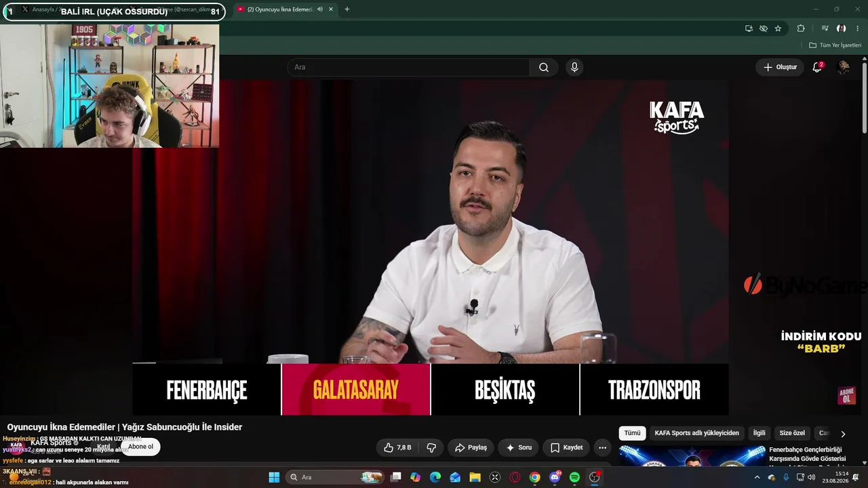
Task: Click the Oluştur create button
Action: pos(780,67)
